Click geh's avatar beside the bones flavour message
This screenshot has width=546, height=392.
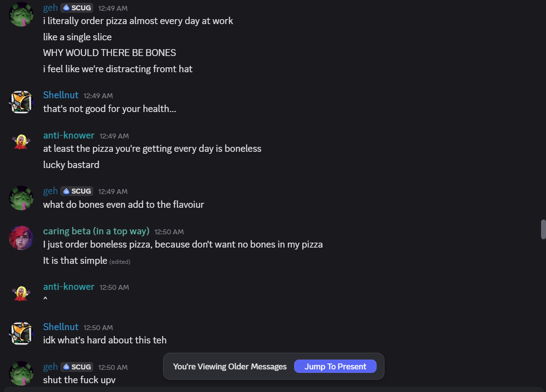[x=21, y=197]
